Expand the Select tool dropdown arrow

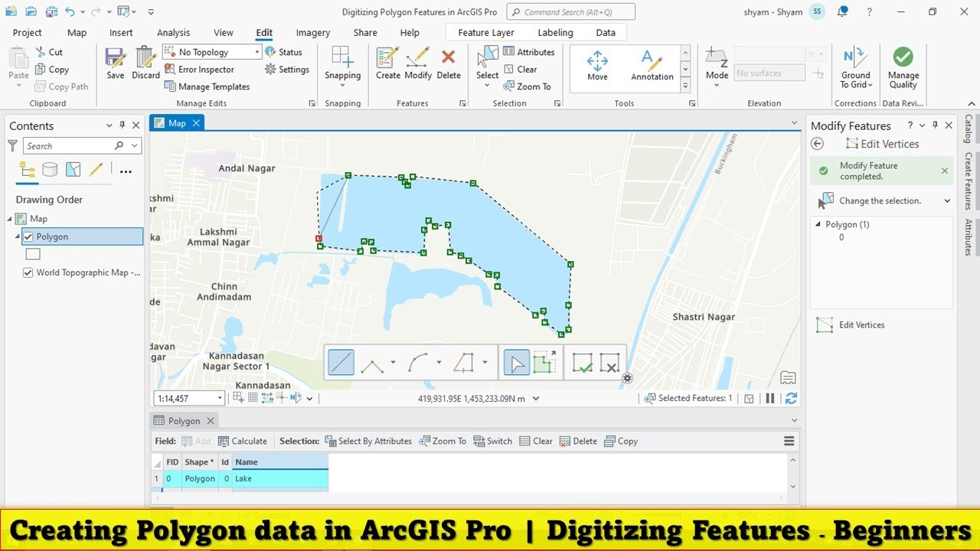click(487, 86)
